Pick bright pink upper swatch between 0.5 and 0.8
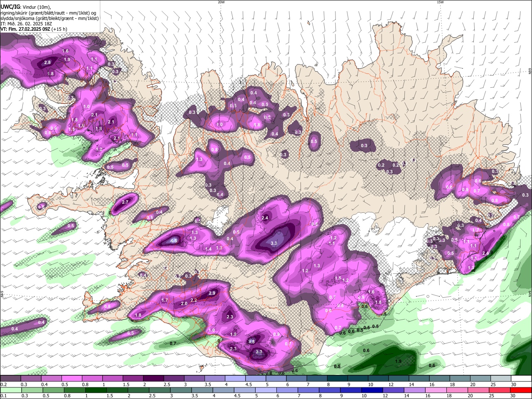 click(x=71, y=379)
